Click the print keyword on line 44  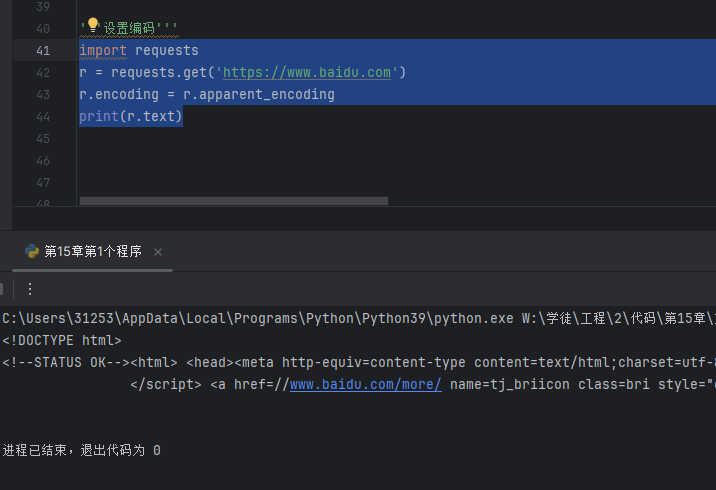(99, 116)
